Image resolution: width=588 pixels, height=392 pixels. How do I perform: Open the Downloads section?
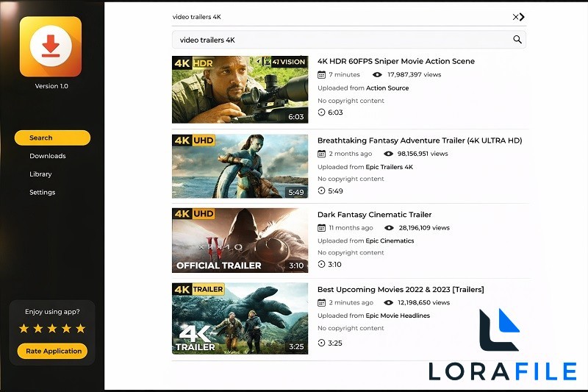coord(48,156)
